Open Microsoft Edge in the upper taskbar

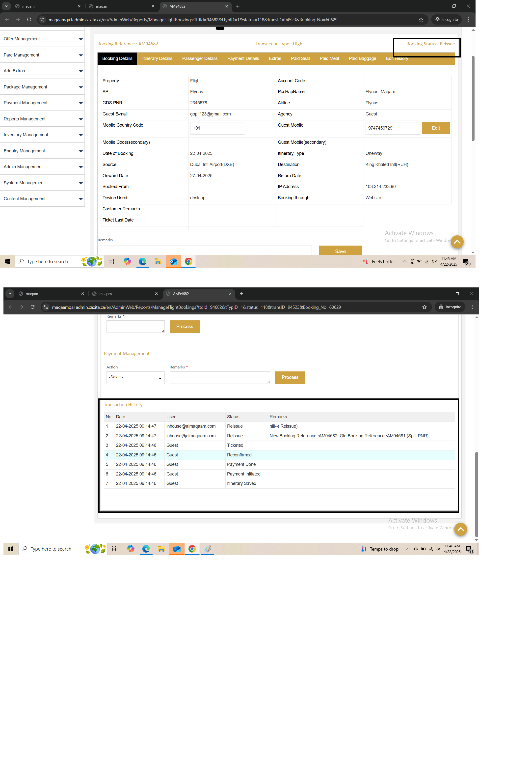[142, 261]
